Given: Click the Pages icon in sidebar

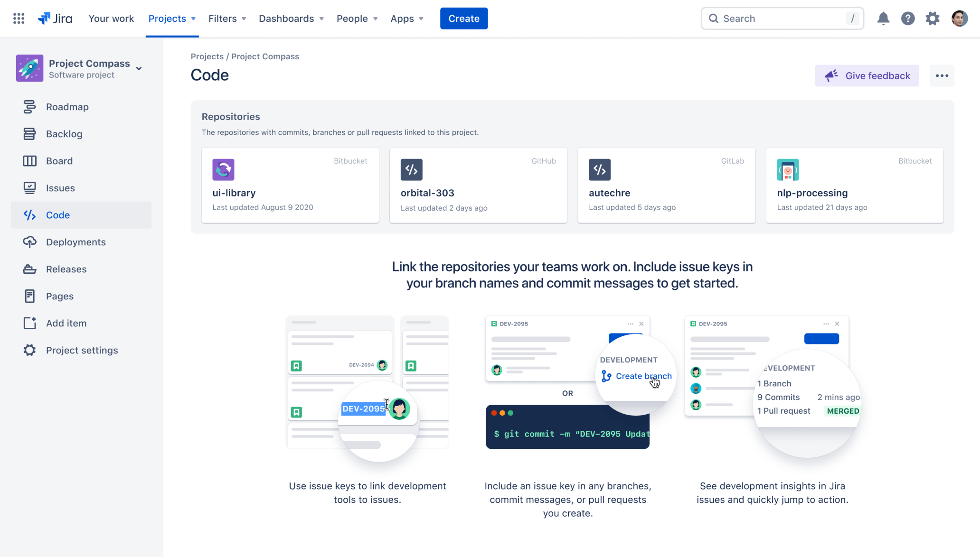Looking at the screenshot, I should pyautogui.click(x=28, y=296).
